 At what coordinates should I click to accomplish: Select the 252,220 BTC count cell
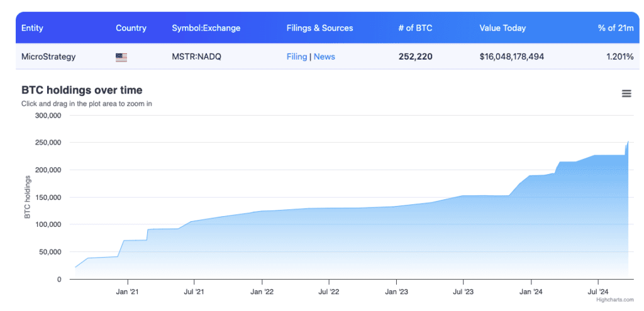click(x=415, y=57)
